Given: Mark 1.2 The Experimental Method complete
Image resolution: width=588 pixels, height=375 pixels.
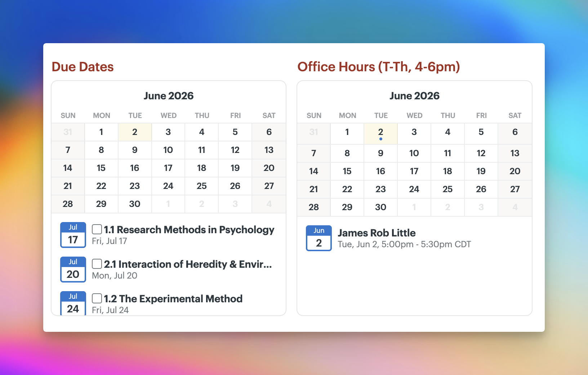Looking at the screenshot, I should 97,298.
